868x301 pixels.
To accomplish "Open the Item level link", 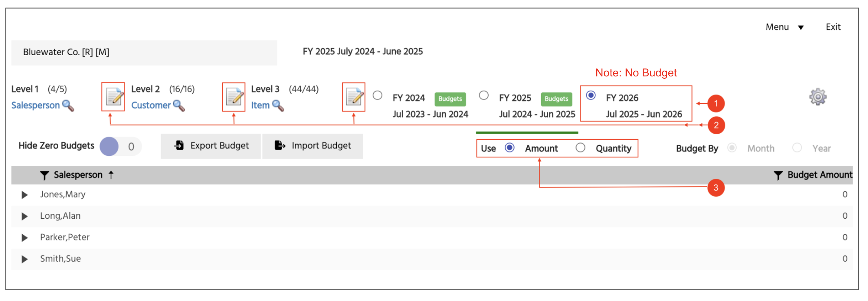I will 260,105.
